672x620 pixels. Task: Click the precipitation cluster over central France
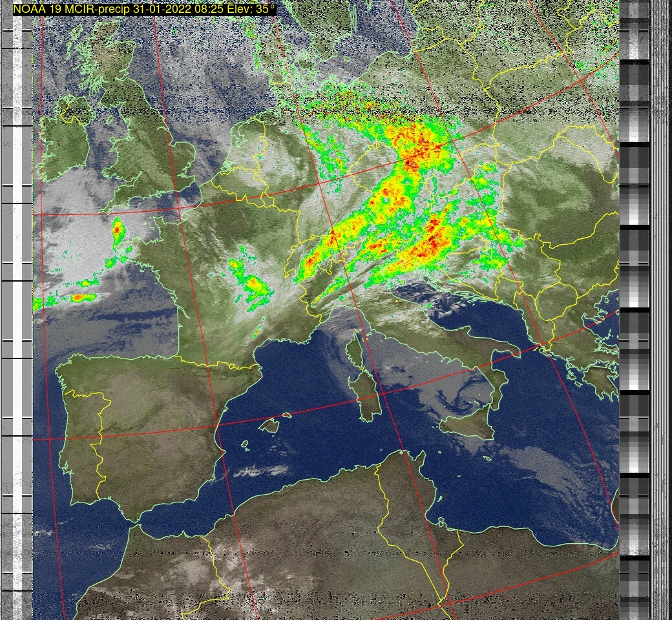(x=252, y=282)
